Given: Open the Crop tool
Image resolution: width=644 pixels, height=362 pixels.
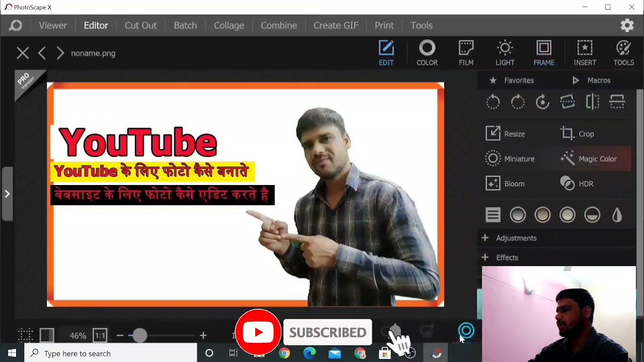Looking at the screenshot, I should 578,134.
